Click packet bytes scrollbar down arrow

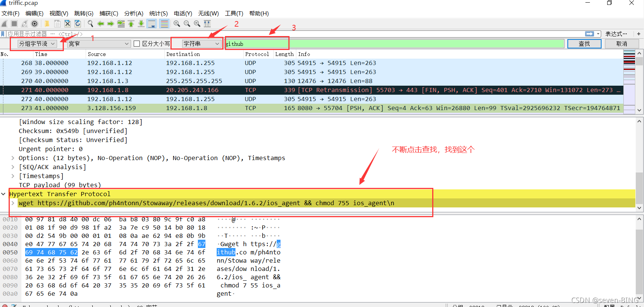pyautogui.click(x=639, y=299)
